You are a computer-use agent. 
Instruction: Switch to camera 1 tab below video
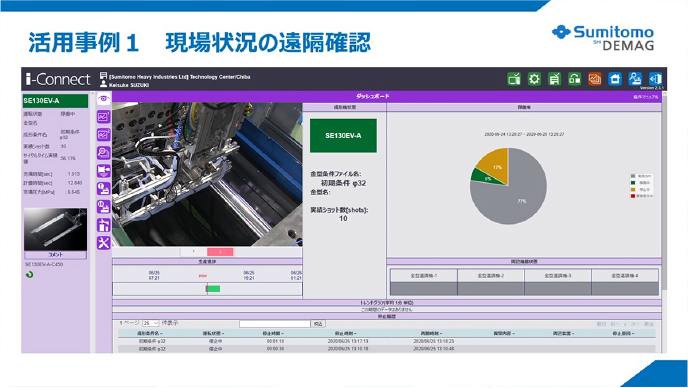[x=194, y=252]
